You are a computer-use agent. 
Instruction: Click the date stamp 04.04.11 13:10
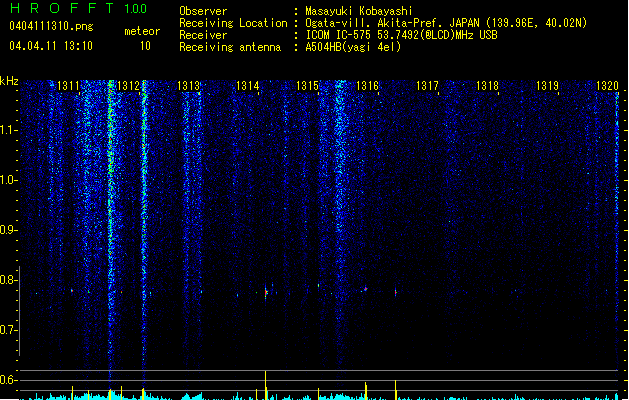click(x=51, y=46)
